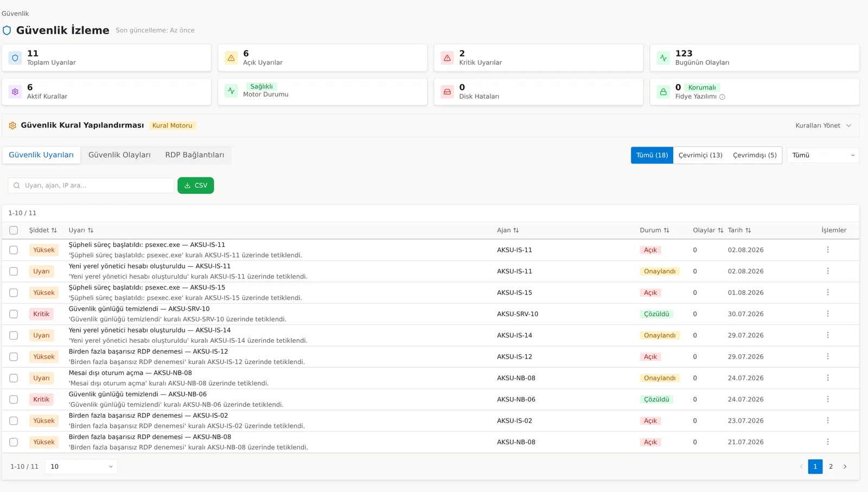This screenshot has width=868, height=492.
Task: Click the pulse icon in Motor Durumu card
Action: [x=231, y=91]
